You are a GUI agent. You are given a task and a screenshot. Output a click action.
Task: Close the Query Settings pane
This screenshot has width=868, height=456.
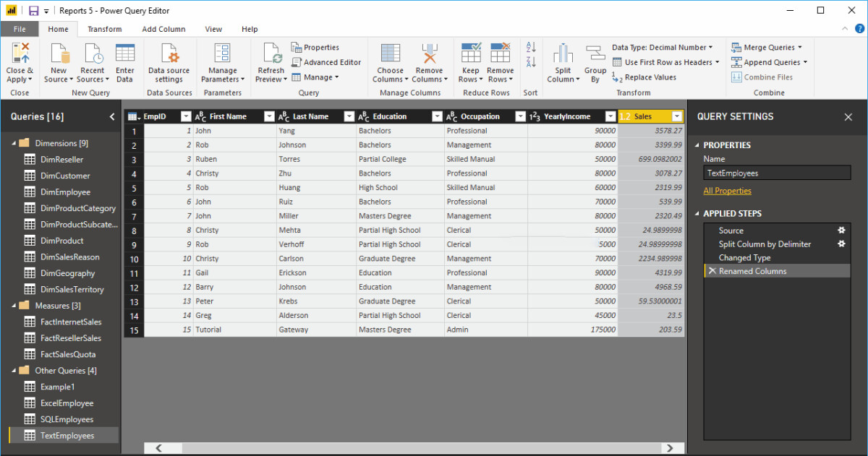pos(848,117)
